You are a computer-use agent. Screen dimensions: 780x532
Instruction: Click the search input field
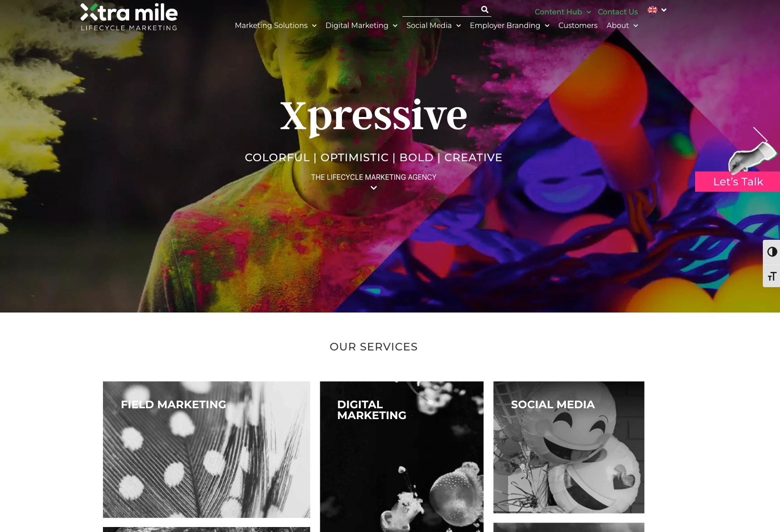(440, 9)
